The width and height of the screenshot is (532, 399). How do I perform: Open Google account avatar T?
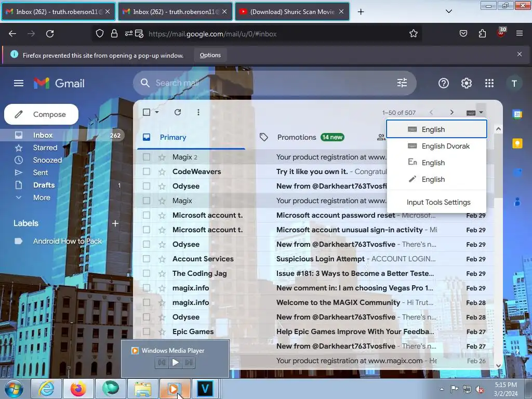(x=514, y=84)
